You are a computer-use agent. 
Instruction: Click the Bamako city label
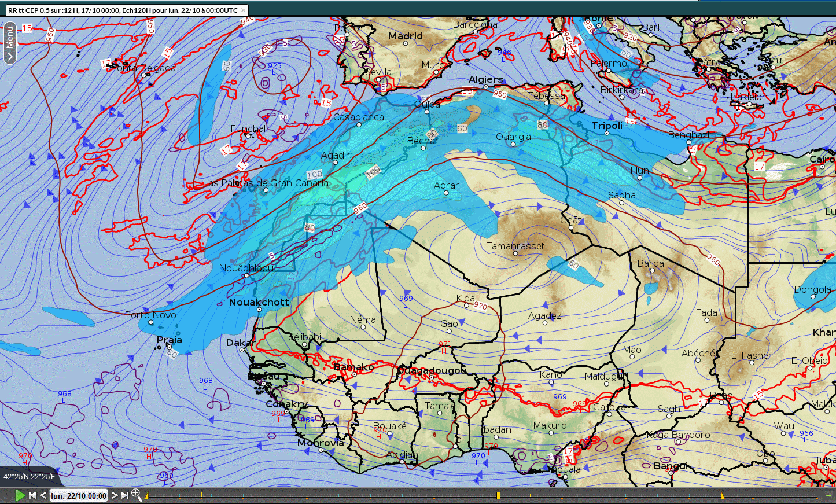[354, 367]
